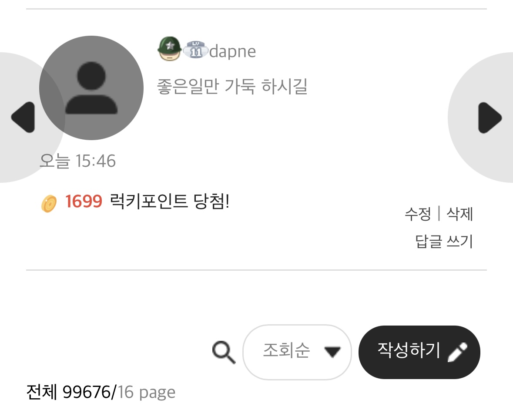Screen dimensions: 513x420
Task: Click the red 1699 points number
Action: [84, 201]
